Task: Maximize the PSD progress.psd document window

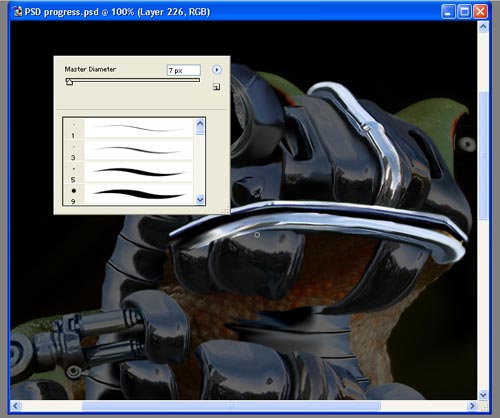Action: coord(464,12)
